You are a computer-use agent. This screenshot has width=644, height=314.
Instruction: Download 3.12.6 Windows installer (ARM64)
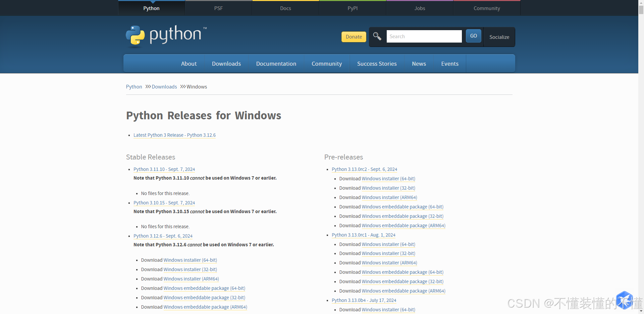click(x=191, y=279)
